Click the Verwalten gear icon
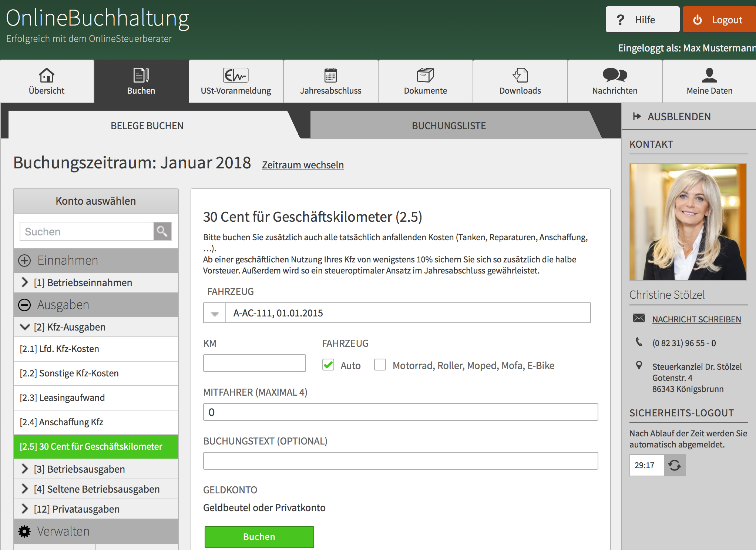Viewport: 756px width, 550px height. [x=24, y=531]
